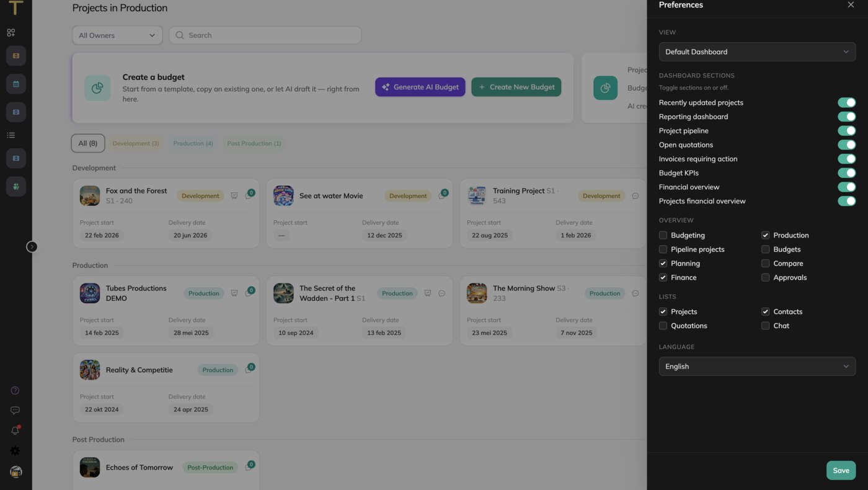The height and width of the screenshot is (490, 868).
Task: Open Tubes Productions DEMO presentation icon
Action: [x=234, y=293]
